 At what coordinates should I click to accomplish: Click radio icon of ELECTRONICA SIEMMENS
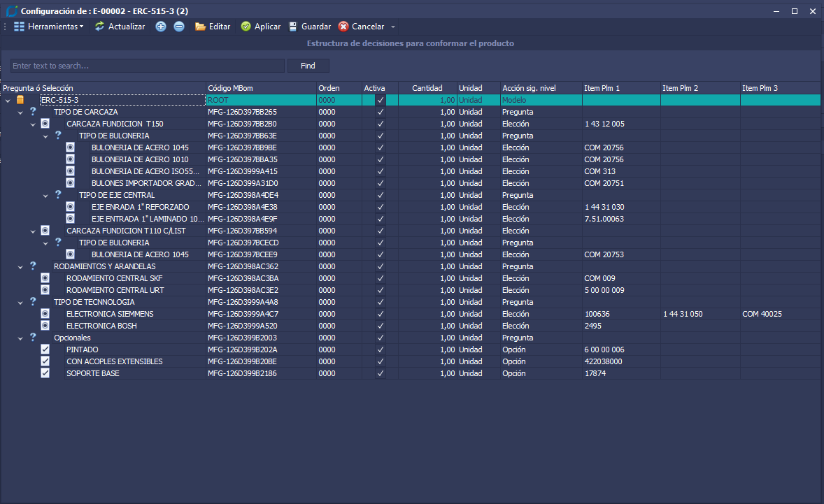45,313
